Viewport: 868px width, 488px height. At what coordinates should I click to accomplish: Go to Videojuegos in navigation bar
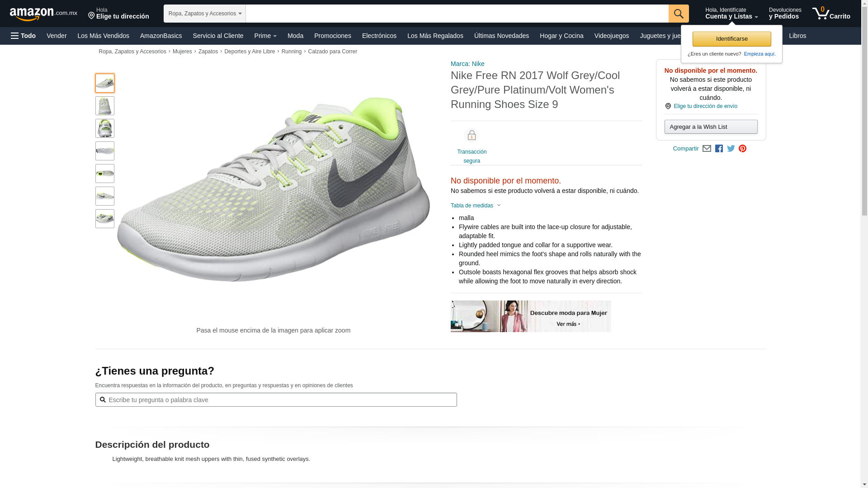(611, 36)
